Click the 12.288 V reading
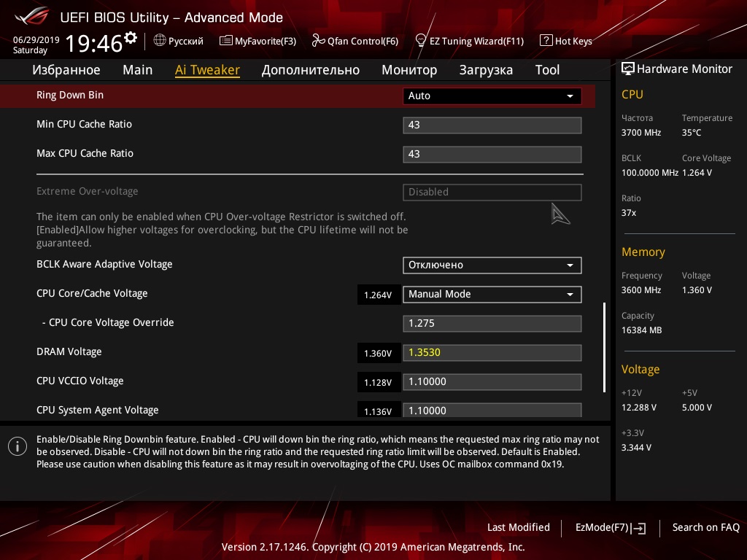This screenshot has width=747, height=560. pyautogui.click(x=639, y=408)
